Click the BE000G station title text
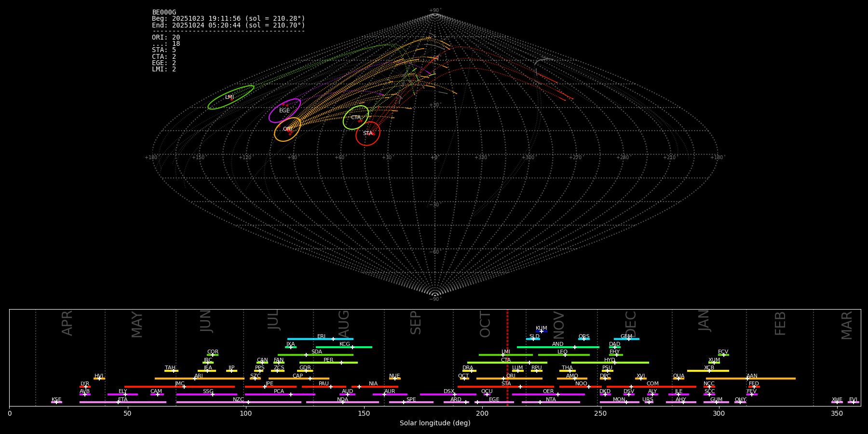This screenshot has height=434, width=868. [x=164, y=12]
